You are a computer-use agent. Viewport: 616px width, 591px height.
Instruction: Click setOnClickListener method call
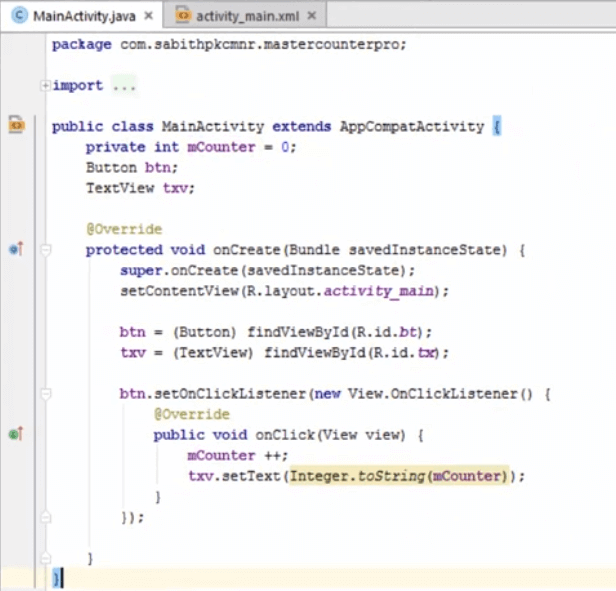(x=230, y=394)
